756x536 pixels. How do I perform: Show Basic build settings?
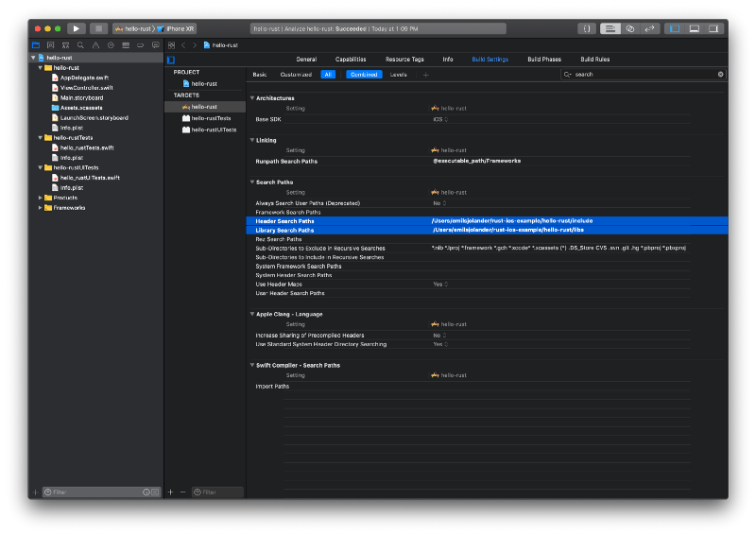pyautogui.click(x=259, y=75)
